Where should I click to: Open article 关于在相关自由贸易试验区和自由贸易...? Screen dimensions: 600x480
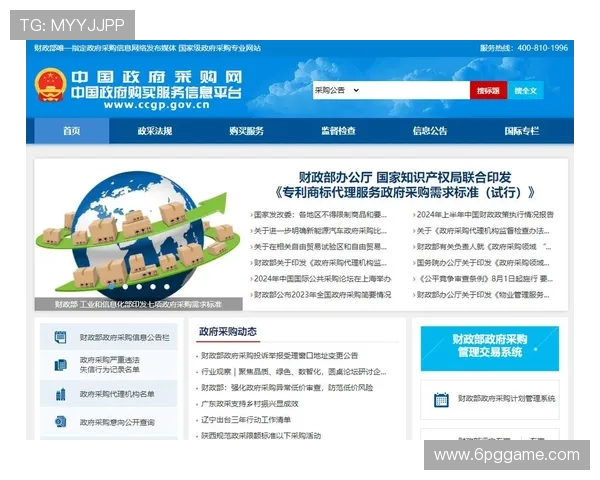click(x=320, y=247)
